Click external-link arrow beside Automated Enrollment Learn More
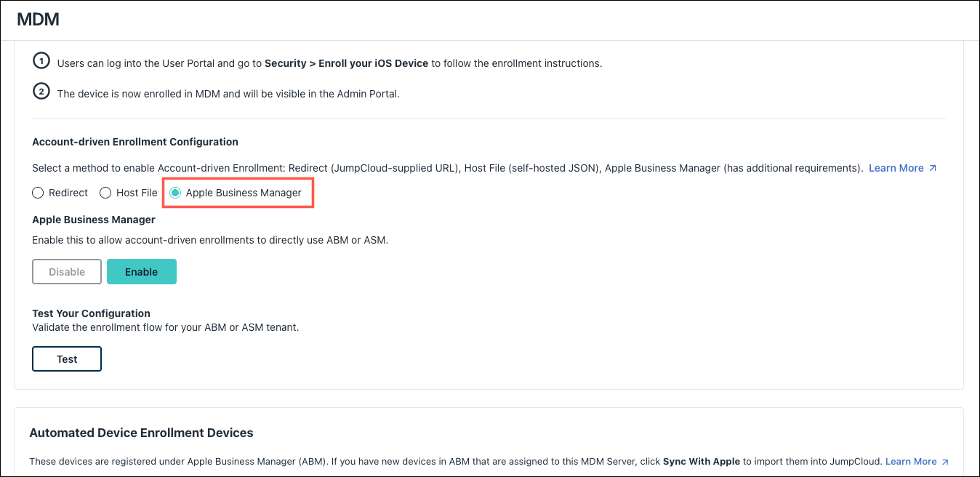This screenshot has height=477, width=980. click(x=945, y=462)
